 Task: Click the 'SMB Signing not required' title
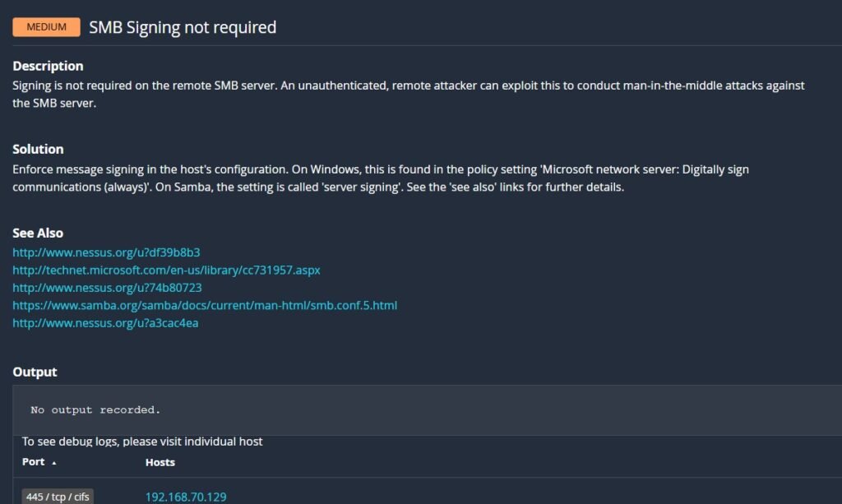183,27
